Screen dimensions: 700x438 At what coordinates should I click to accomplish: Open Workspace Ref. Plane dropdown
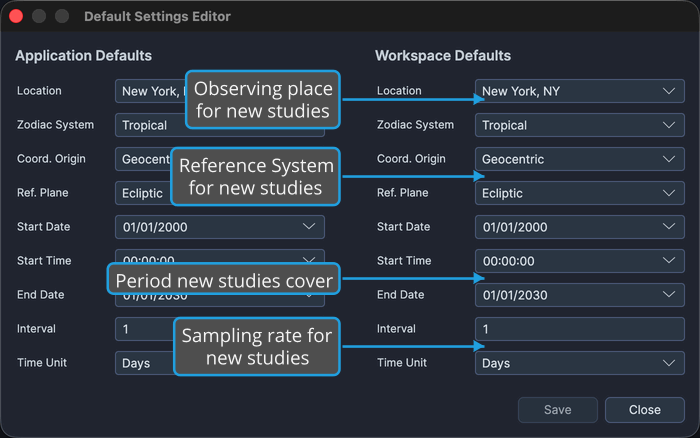click(579, 193)
